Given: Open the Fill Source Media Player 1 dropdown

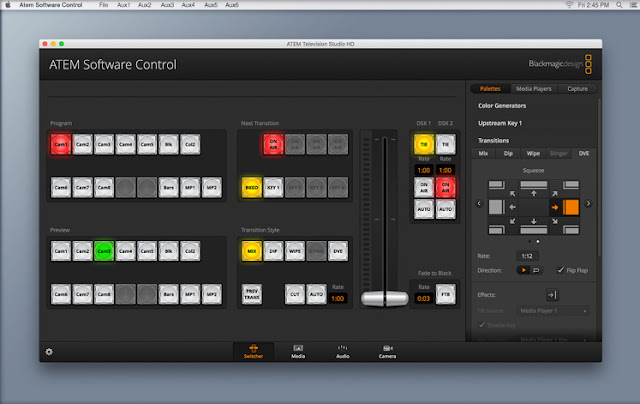Looking at the screenshot, I should pos(553,311).
